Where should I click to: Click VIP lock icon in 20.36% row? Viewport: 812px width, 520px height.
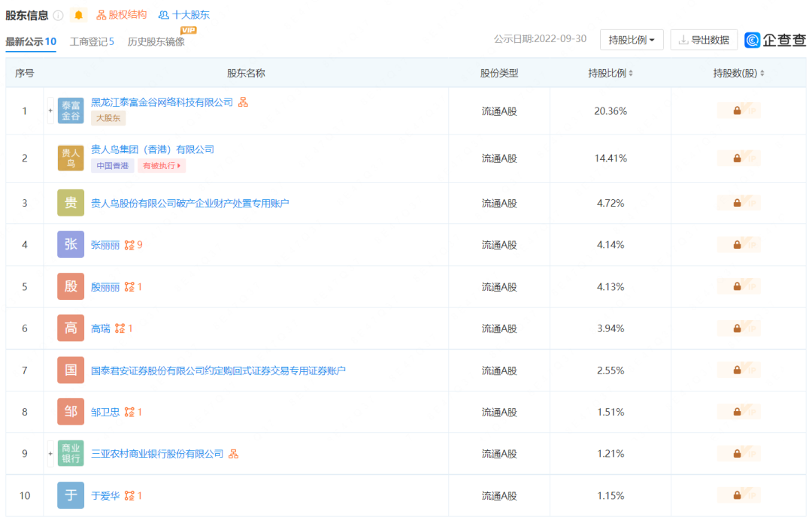tap(738, 110)
